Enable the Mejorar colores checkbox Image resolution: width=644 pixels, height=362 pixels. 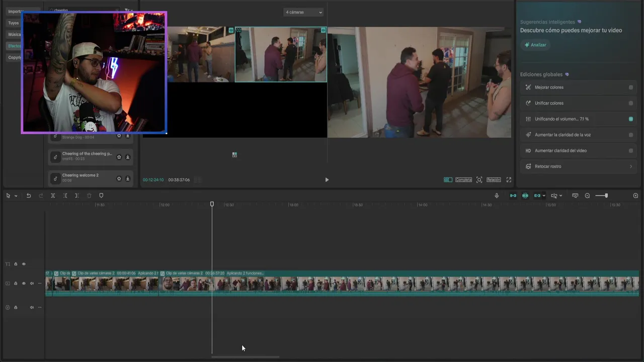click(631, 87)
